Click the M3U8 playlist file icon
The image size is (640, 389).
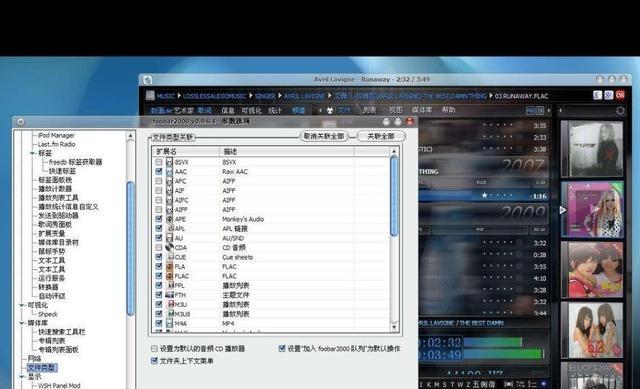pyautogui.click(x=170, y=314)
